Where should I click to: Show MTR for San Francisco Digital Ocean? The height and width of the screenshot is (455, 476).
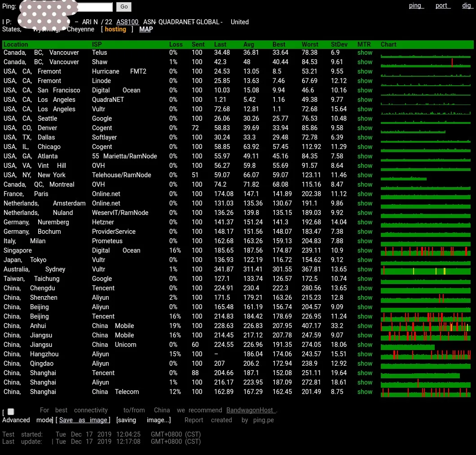(365, 90)
